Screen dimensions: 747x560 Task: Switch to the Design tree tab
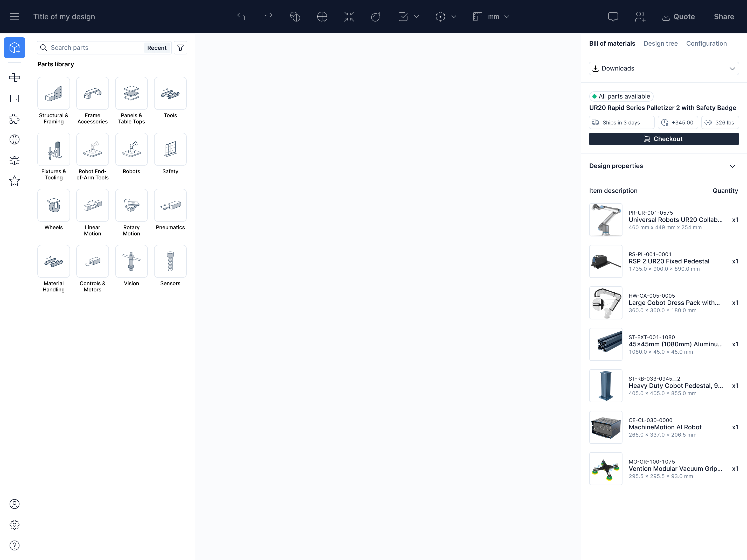[x=660, y=43]
